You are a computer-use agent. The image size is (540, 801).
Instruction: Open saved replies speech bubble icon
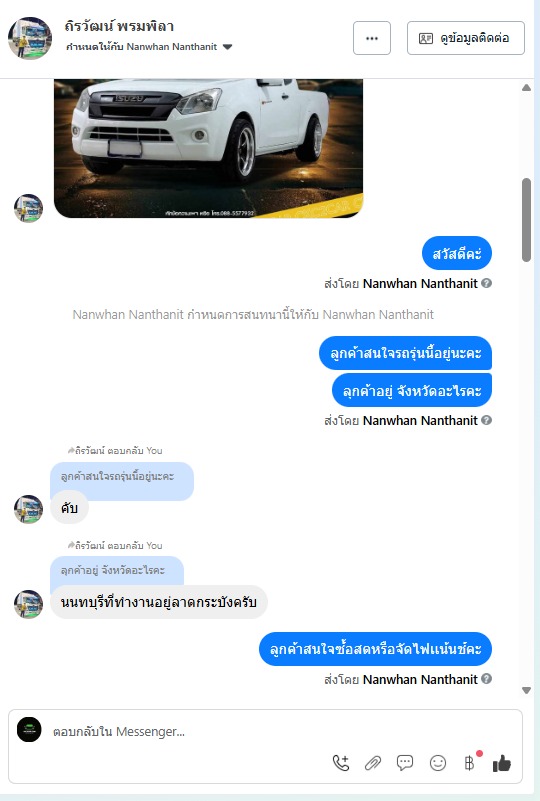pyautogui.click(x=405, y=763)
